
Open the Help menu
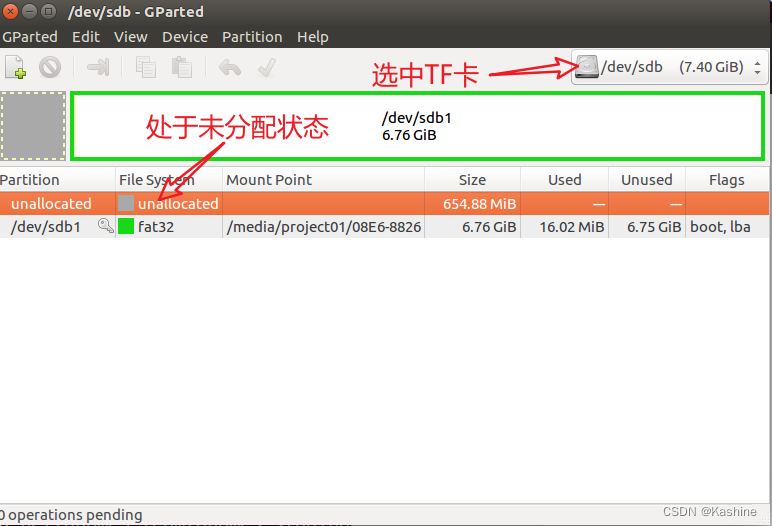coord(312,37)
